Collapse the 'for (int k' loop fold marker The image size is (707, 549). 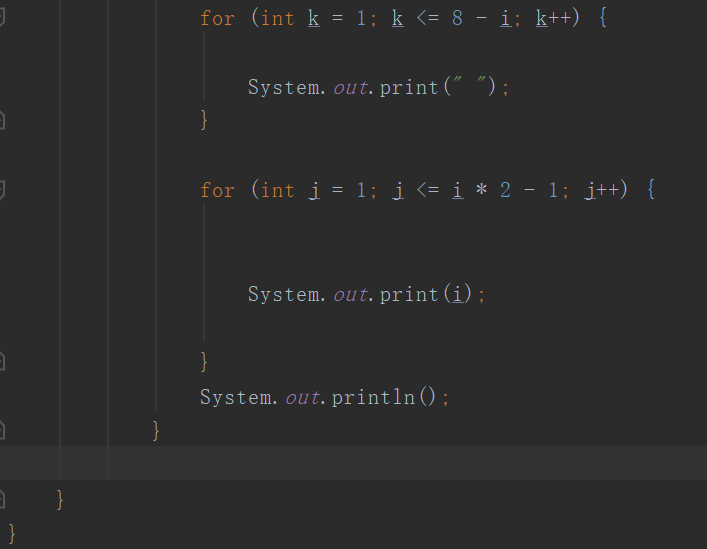[x=1, y=18]
